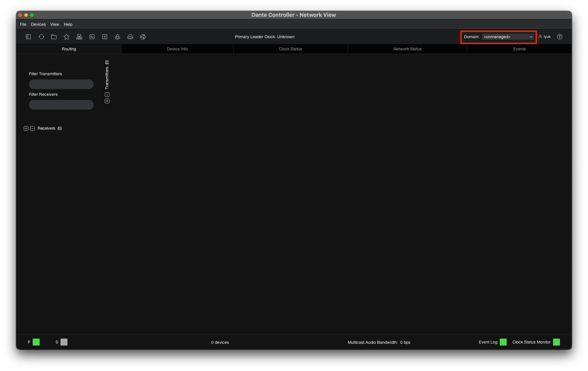Switch to the Clock Status tab
The height and width of the screenshot is (371, 588).
pos(290,49)
